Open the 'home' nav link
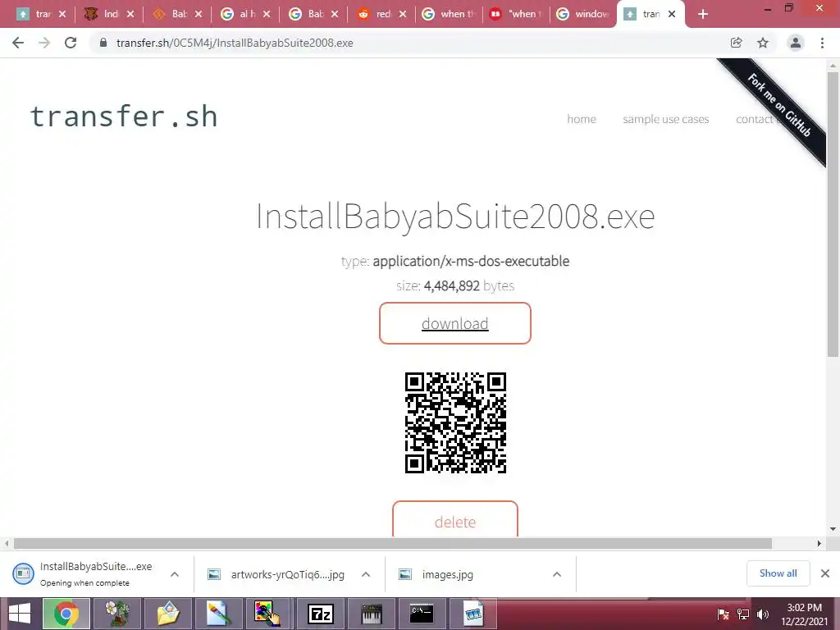The height and width of the screenshot is (630, 840). coord(582,119)
